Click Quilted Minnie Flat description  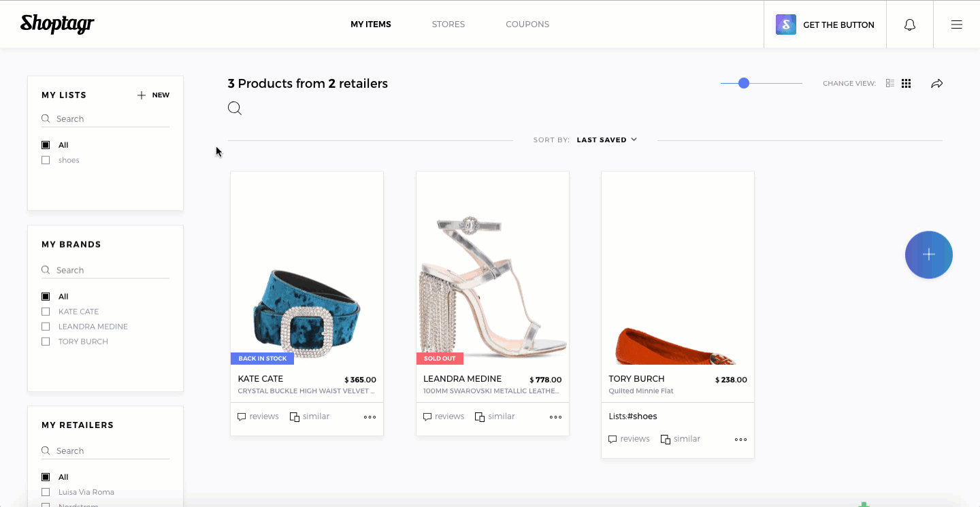point(641,391)
